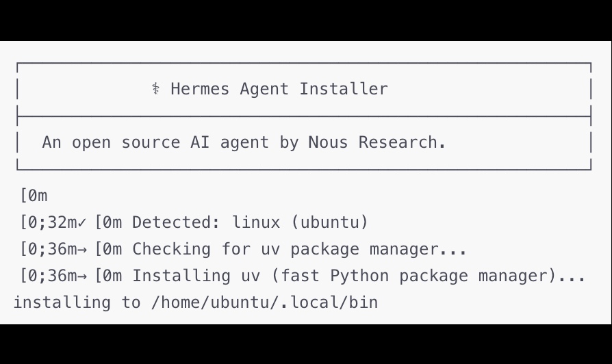The image size is (612, 364).
Task: Click the [0m code after the checkmark
Action: coord(108,222)
